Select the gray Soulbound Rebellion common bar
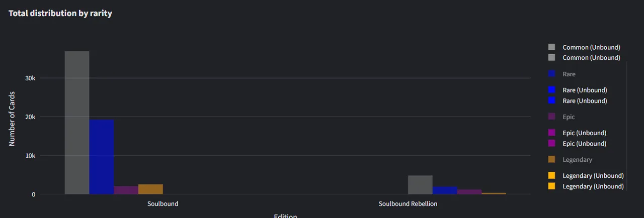 [x=420, y=185]
